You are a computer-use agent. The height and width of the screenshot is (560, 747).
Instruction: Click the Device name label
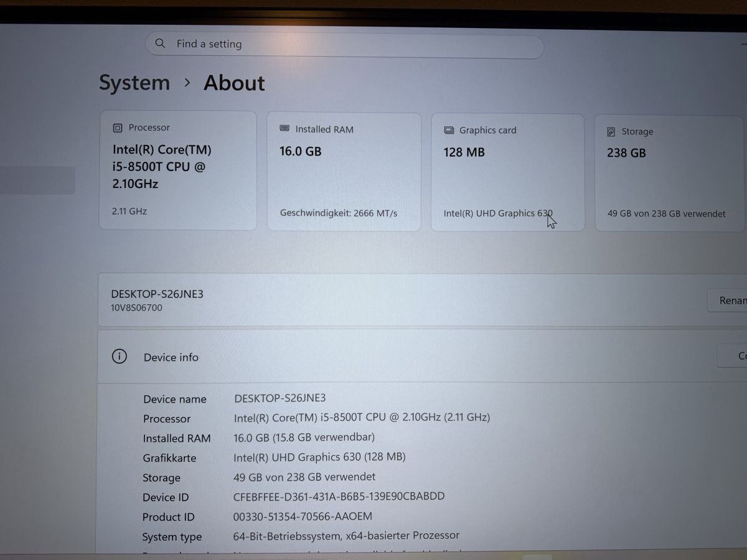pos(175,399)
